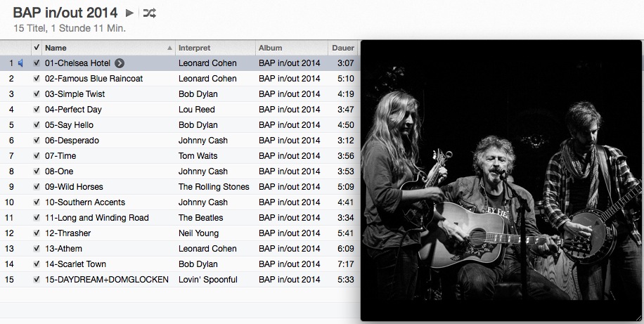Click artist Tom Waits in the list
This screenshot has height=324, width=644.
point(198,156)
